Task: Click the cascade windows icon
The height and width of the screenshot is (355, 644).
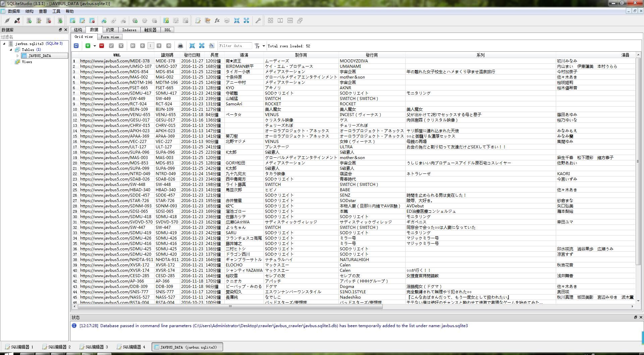Action: [300, 20]
